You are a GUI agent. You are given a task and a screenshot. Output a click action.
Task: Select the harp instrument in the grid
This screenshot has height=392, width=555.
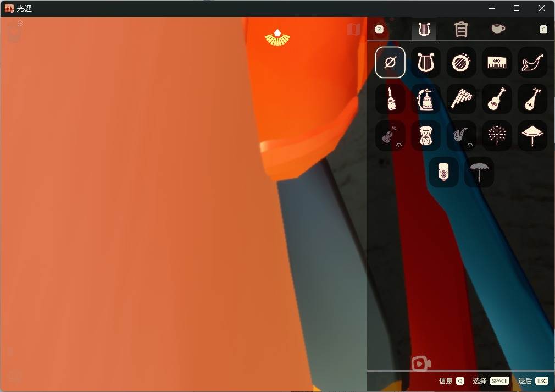point(425,62)
